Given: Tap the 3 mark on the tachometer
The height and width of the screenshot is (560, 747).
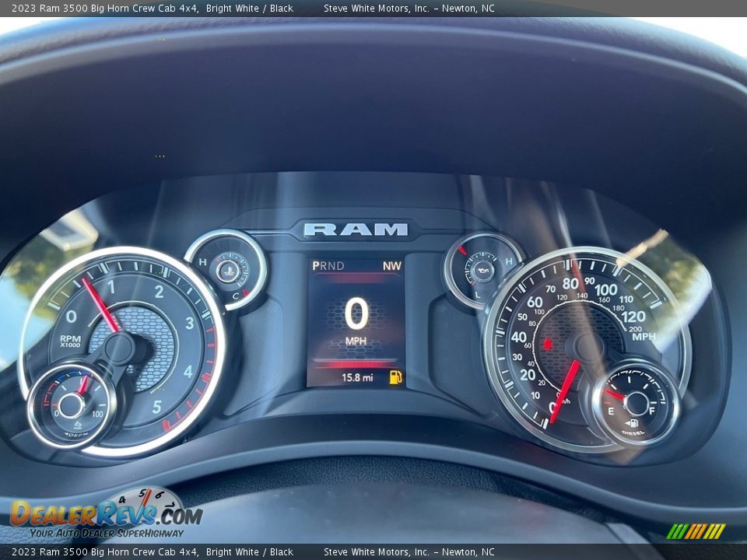Looking at the screenshot, I should click(x=190, y=323).
